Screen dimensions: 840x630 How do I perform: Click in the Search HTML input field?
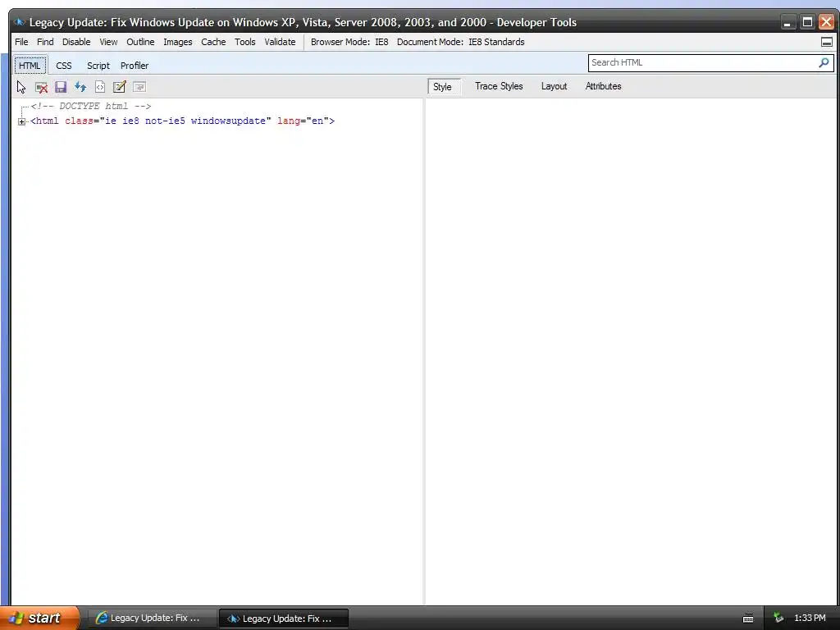(x=703, y=62)
